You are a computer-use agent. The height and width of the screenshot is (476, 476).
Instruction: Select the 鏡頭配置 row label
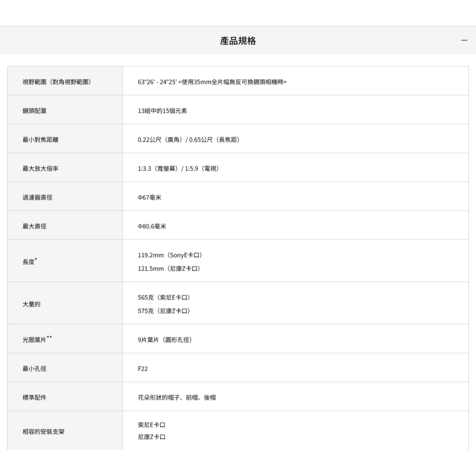coord(35,110)
